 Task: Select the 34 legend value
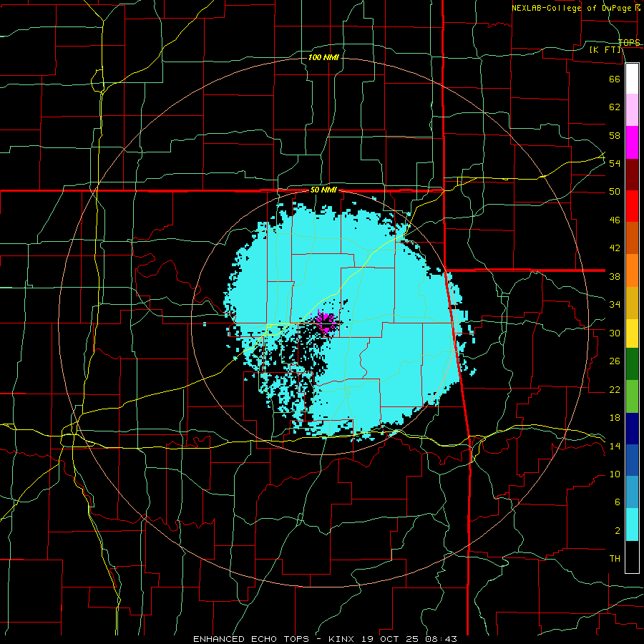[615, 305]
